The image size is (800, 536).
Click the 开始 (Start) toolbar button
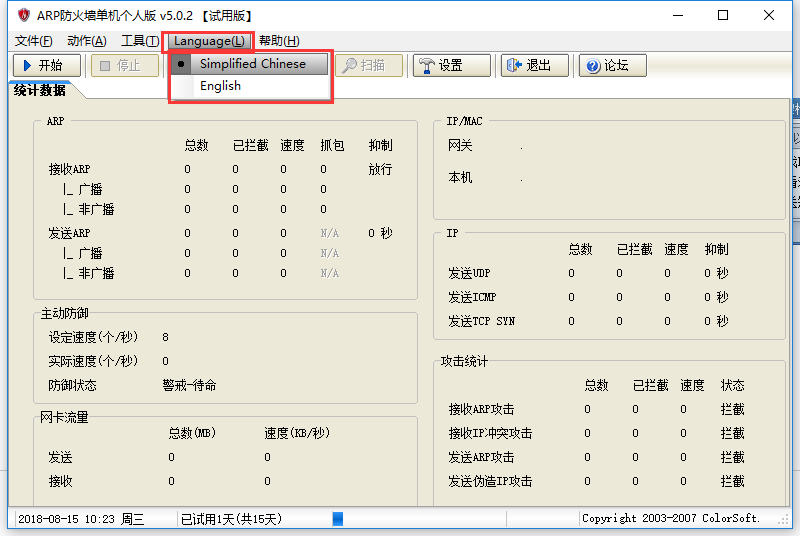(x=47, y=66)
